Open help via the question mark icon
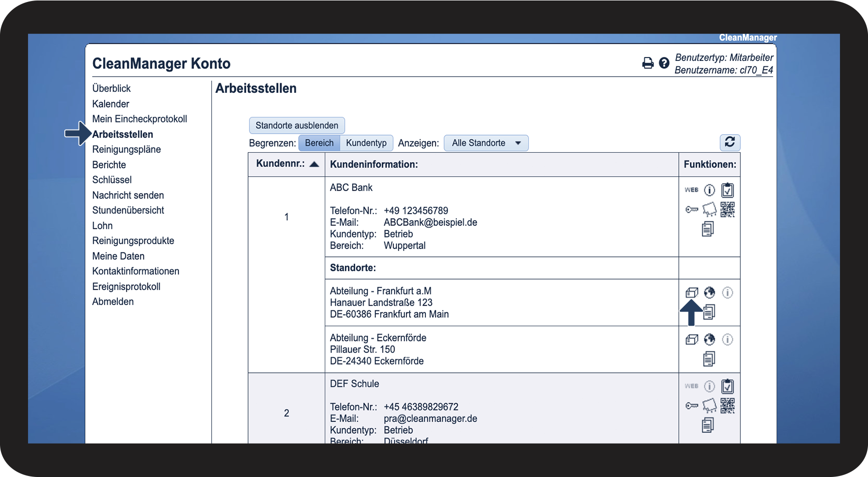The width and height of the screenshot is (868, 477). [x=664, y=63]
